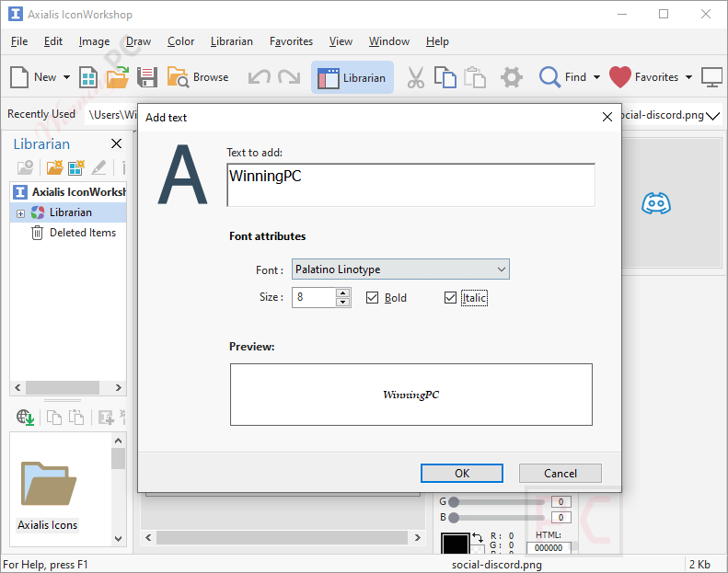This screenshot has width=728, height=573.
Task: Click down arrow of thumbnail list scrollbar
Action: tap(119, 539)
